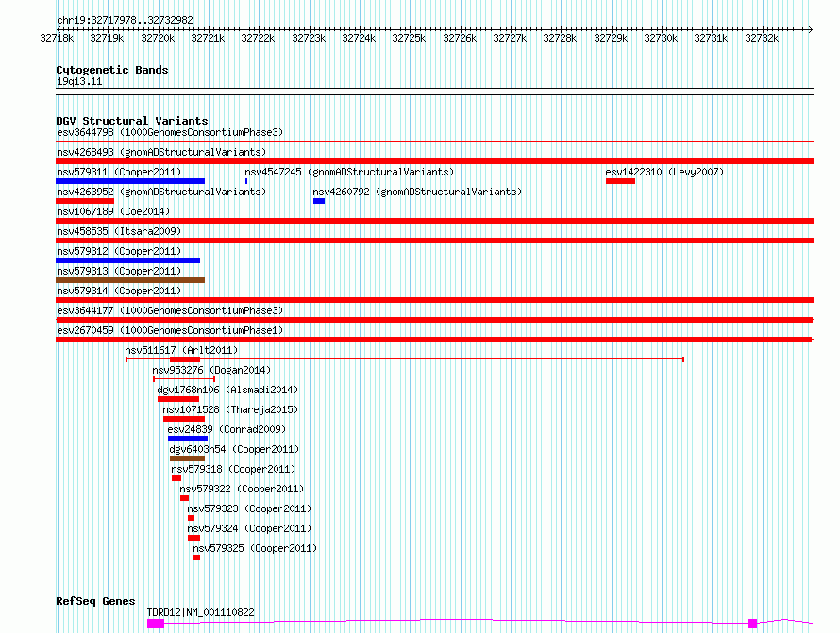Open nsv579322 (Cooper2011) variant

pyautogui.click(x=242, y=489)
